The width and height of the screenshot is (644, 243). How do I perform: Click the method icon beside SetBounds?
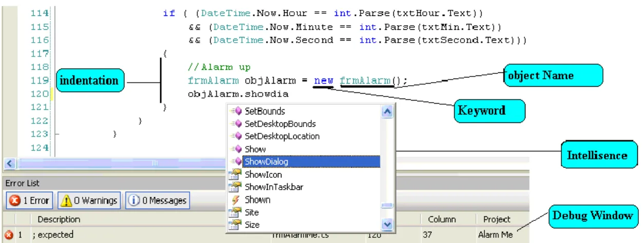point(236,111)
